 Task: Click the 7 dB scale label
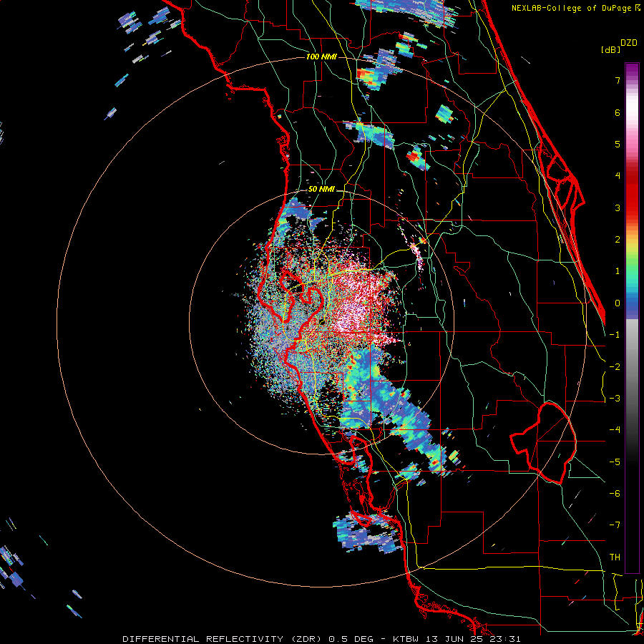click(618, 80)
